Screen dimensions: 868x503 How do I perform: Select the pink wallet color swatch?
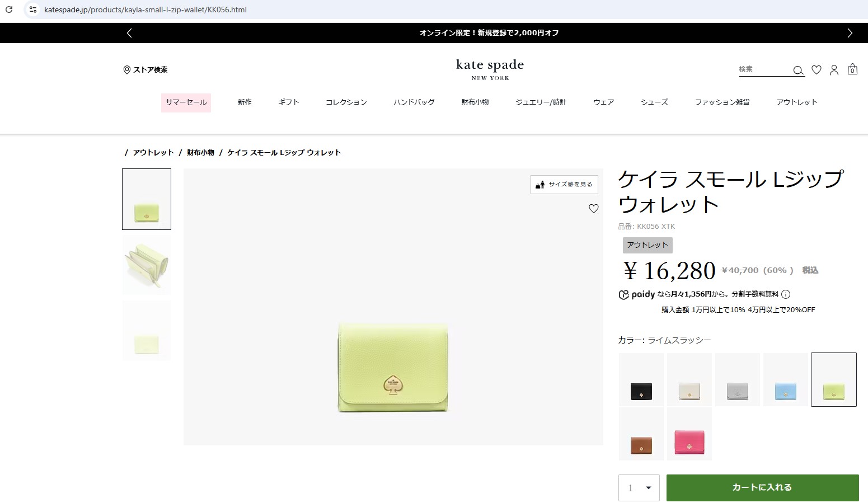click(x=689, y=434)
